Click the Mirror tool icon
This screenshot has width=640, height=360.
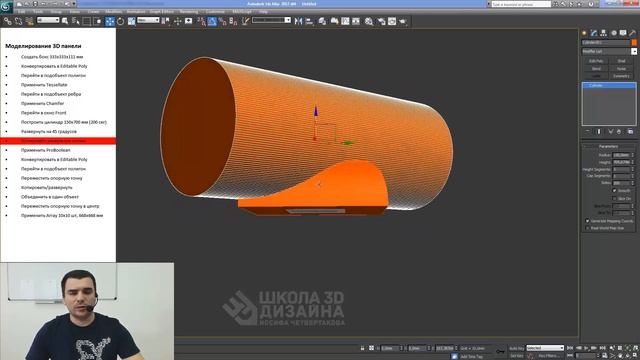click(298, 21)
